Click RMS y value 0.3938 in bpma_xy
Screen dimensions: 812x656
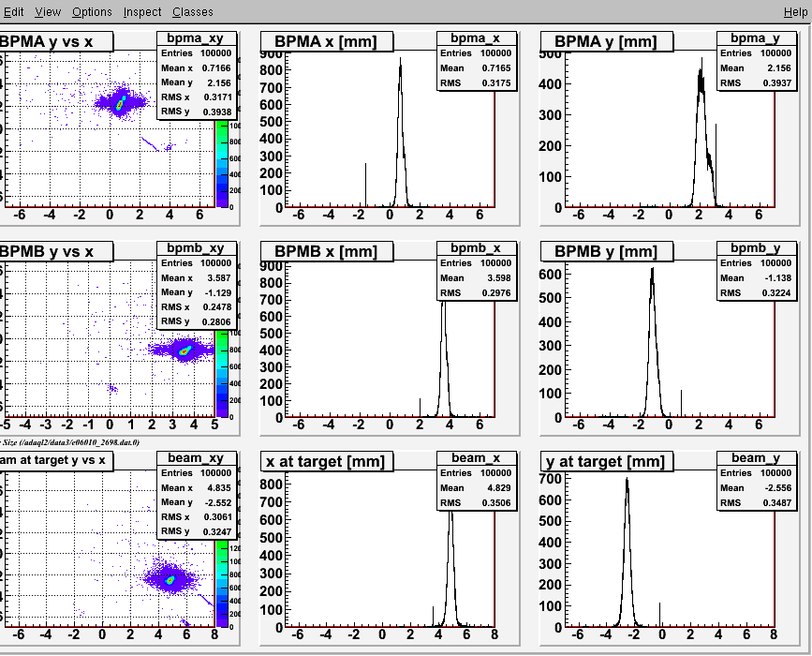[217, 112]
